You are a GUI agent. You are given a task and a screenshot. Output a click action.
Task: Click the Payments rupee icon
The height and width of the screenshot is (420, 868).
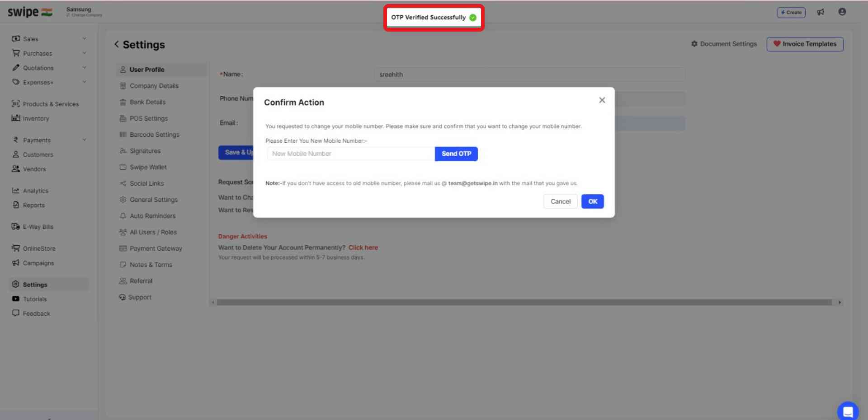[16, 140]
